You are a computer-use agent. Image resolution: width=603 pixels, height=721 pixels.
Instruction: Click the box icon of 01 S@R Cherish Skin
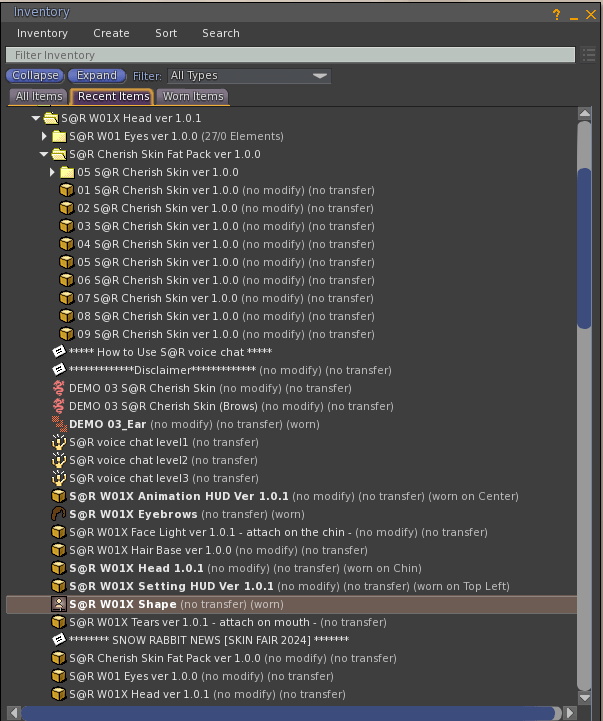tap(67, 190)
